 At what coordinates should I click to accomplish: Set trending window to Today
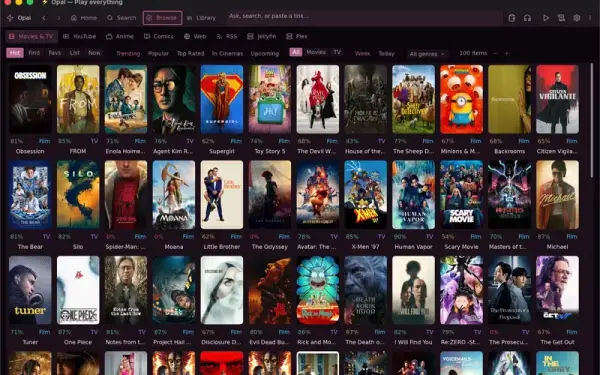[386, 54]
